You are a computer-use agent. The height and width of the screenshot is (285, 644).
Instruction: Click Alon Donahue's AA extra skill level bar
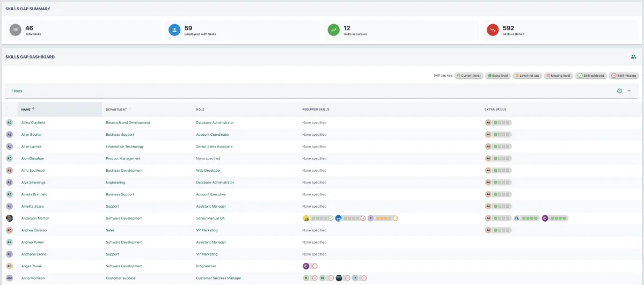(502, 158)
